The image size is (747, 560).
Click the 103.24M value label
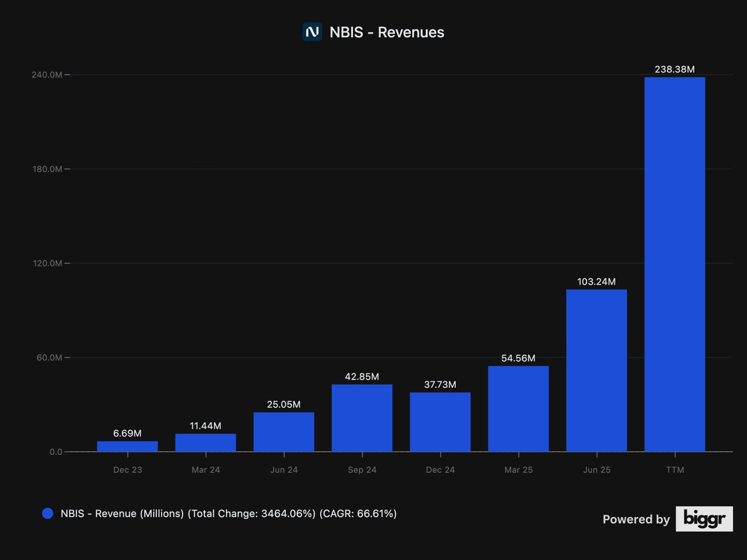[x=596, y=282]
